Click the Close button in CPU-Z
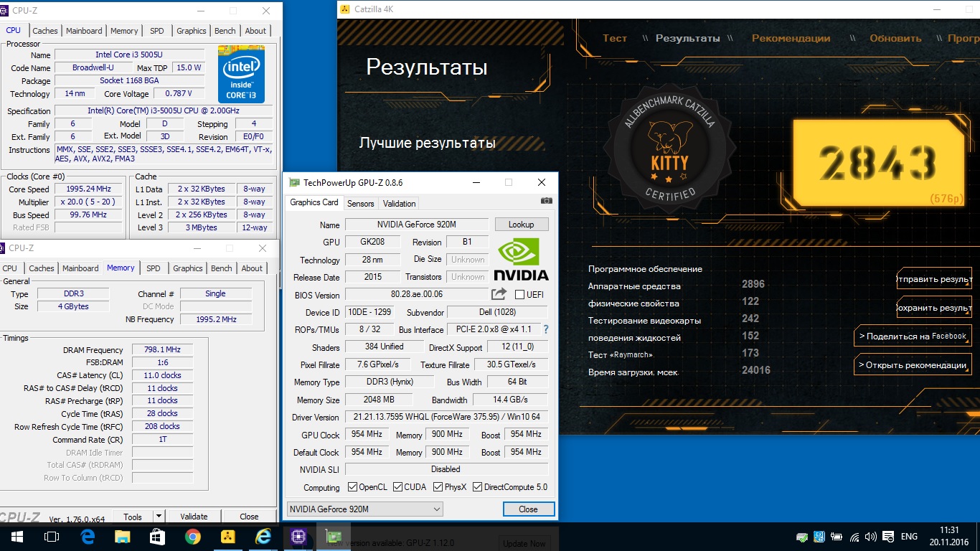Viewport: 980px width, 551px height. (249, 517)
